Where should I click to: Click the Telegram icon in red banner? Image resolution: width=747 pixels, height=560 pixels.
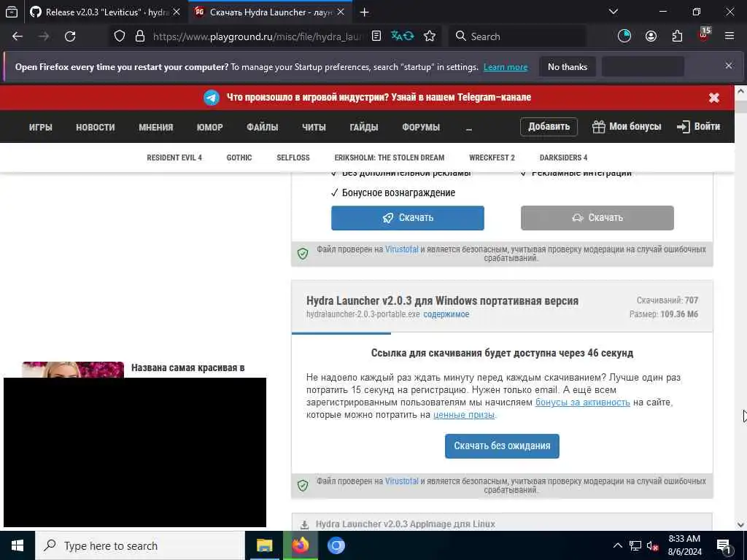tap(212, 98)
